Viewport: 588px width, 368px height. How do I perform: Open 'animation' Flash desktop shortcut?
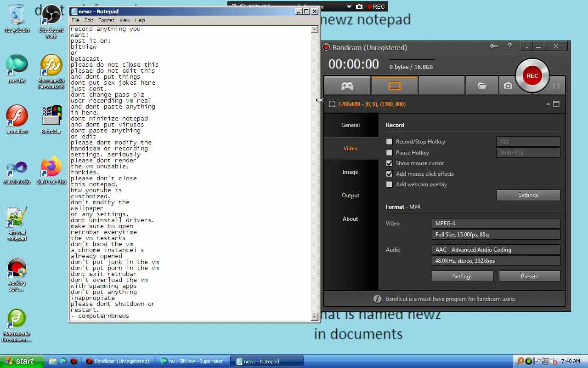point(17,120)
